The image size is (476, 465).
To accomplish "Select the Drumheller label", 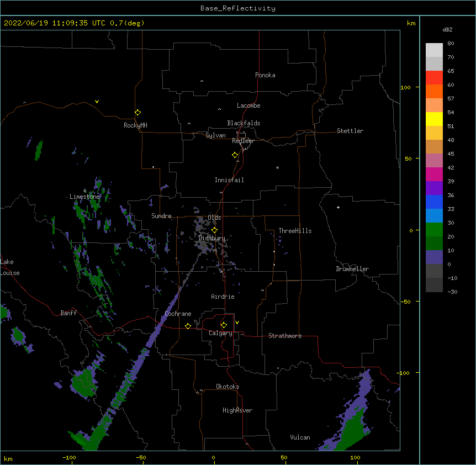I will (352, 269).
